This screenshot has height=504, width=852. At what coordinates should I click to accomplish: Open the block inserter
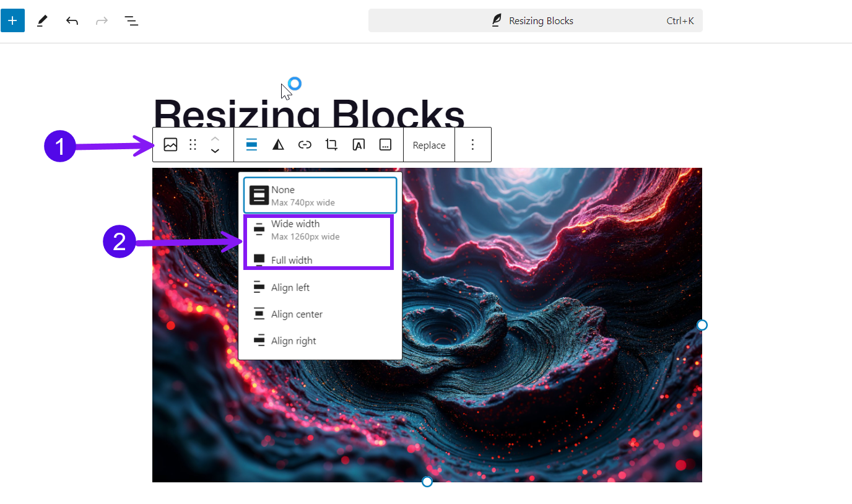pos(13,20)
